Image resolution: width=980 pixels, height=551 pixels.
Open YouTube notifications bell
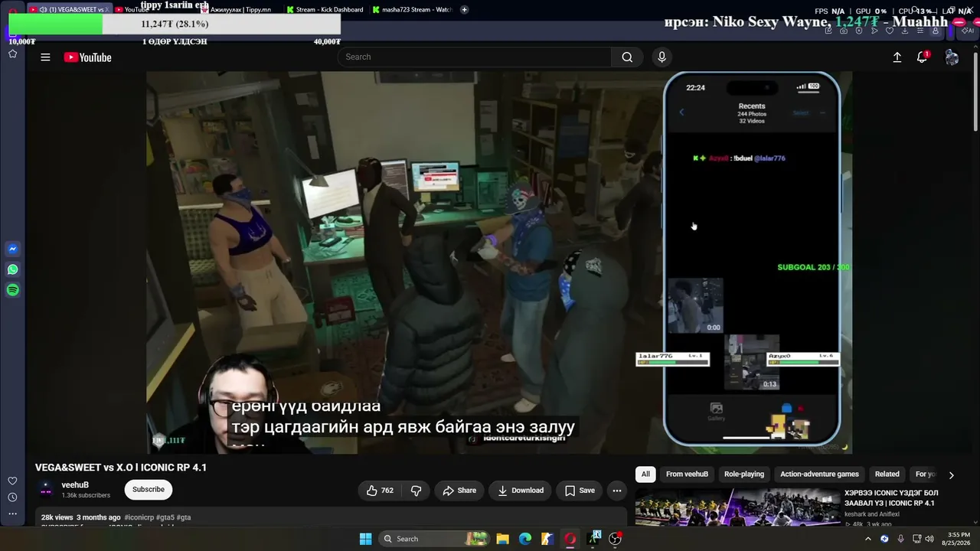[922, 57]
